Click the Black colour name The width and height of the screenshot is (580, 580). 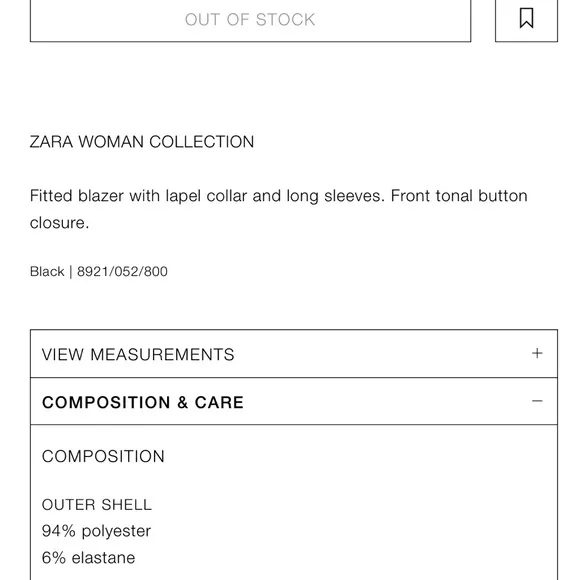[47, 272]
